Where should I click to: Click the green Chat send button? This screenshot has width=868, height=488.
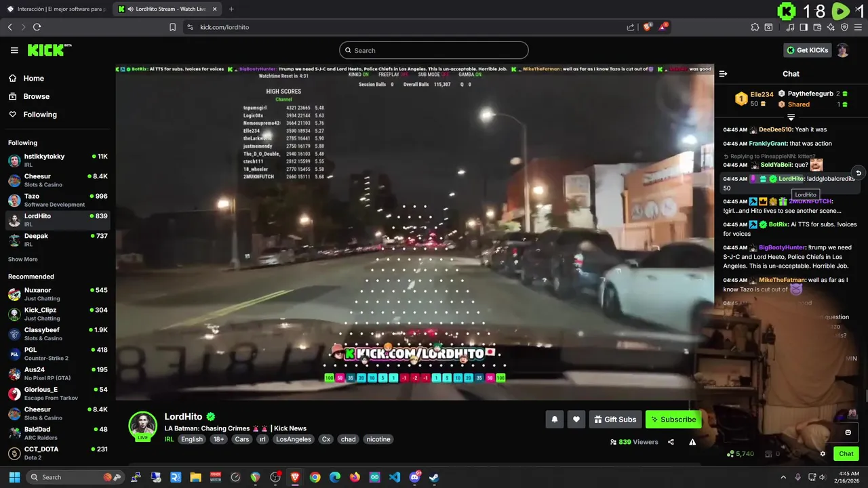846,454
